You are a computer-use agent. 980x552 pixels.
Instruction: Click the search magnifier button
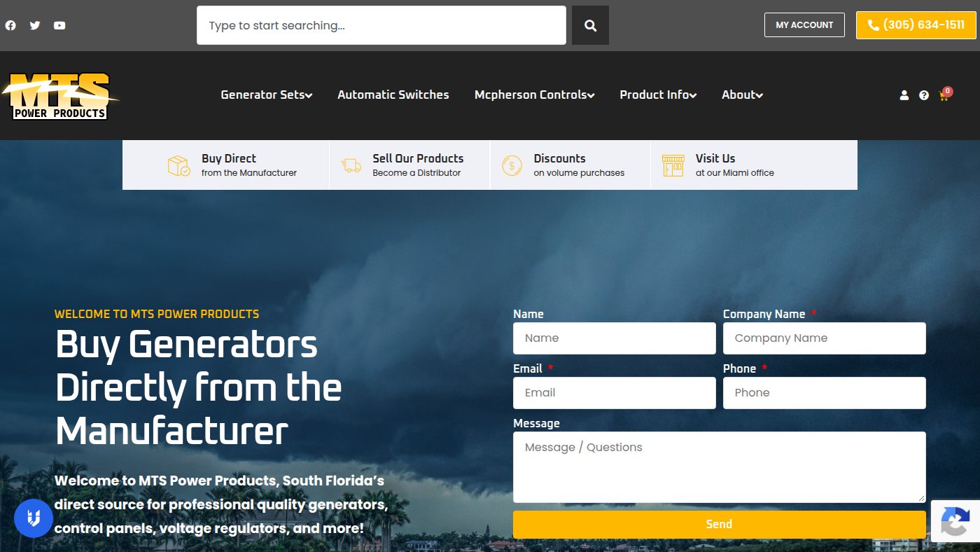coord(590,25)
